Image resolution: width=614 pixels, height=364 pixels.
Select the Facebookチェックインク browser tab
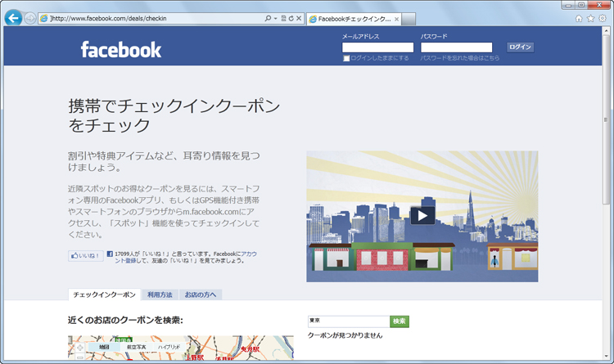click(353, 19)
